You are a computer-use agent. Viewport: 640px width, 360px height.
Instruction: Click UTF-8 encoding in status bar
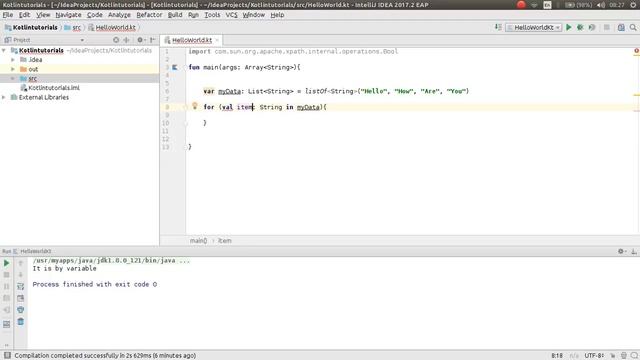coord(594,356)
